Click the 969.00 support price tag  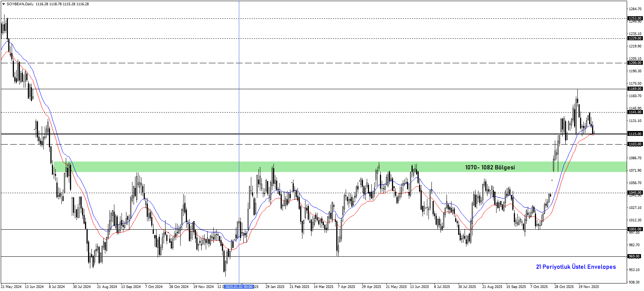pyautogui.click(x=635, y=256)
